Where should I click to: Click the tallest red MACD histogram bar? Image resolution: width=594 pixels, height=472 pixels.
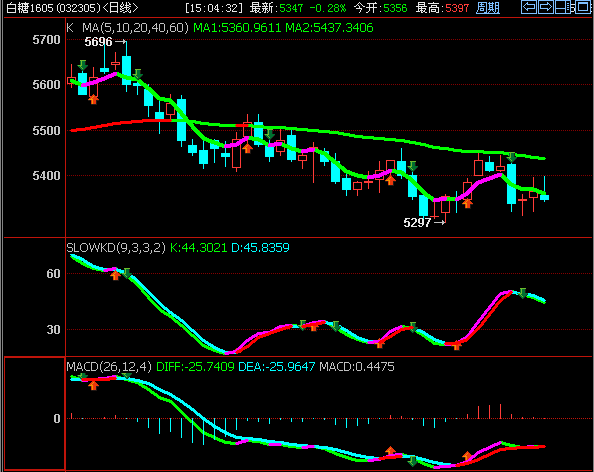(x=500, y=411)
